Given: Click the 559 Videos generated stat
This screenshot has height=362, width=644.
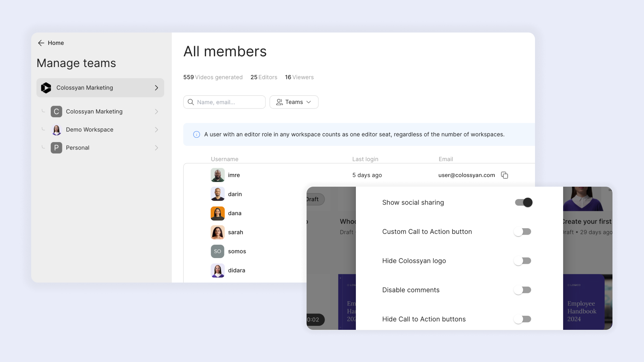Looking at the screenshot, I should [213, 77].
